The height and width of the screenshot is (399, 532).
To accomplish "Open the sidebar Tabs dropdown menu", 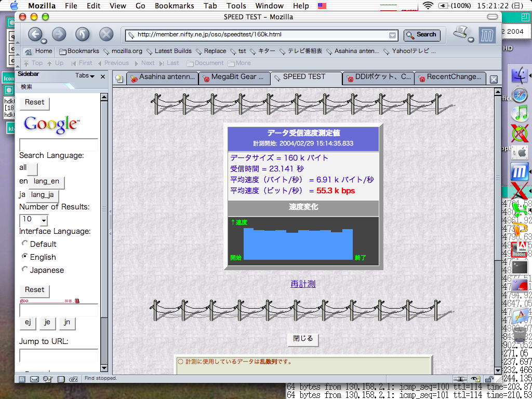I will 85,76.
